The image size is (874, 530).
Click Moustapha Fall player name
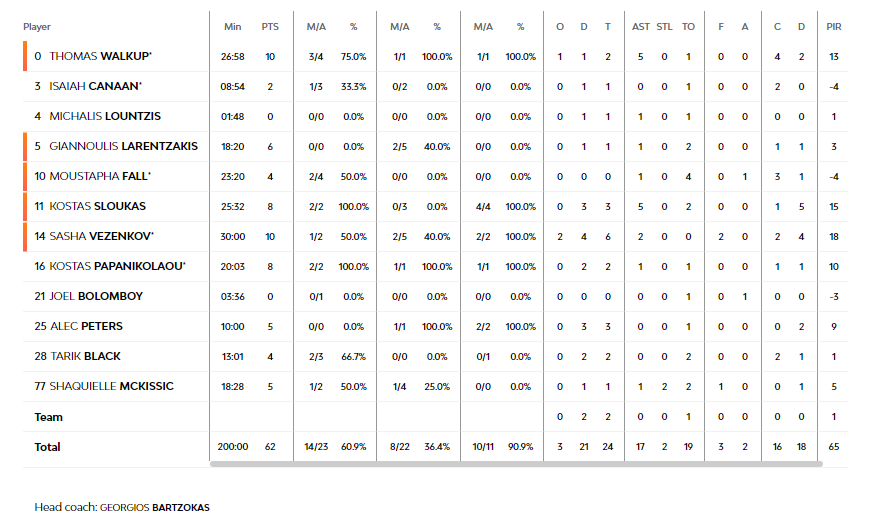(x=100, y=177)
